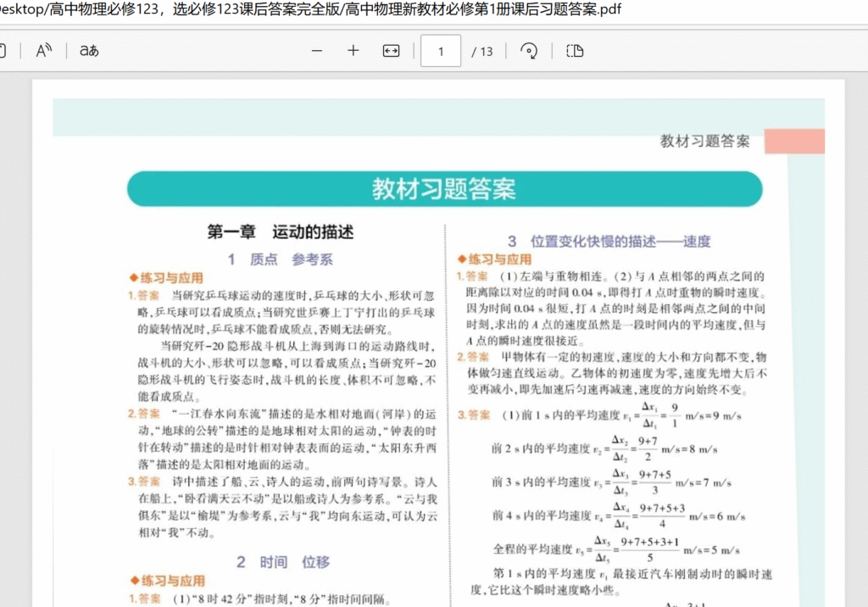Viewport: 868px width, 607px height.
Task: Click 练习与应用 under 位置变化快慢的描述
Action: tap(495, 259)
